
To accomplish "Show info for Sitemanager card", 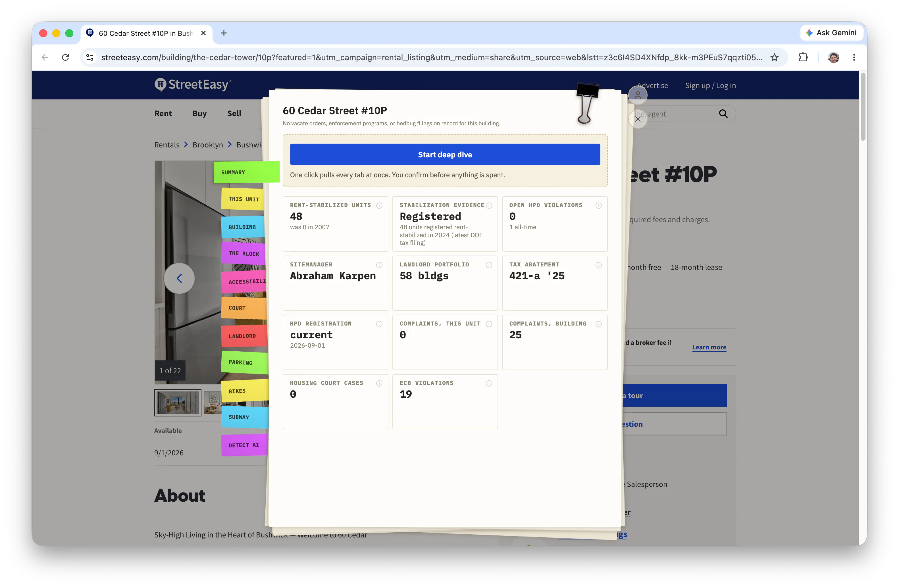I will point(379,265).
